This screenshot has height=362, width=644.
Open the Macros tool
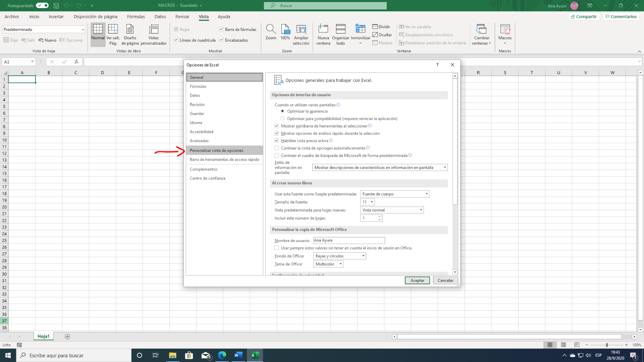(x=505, y=33)
